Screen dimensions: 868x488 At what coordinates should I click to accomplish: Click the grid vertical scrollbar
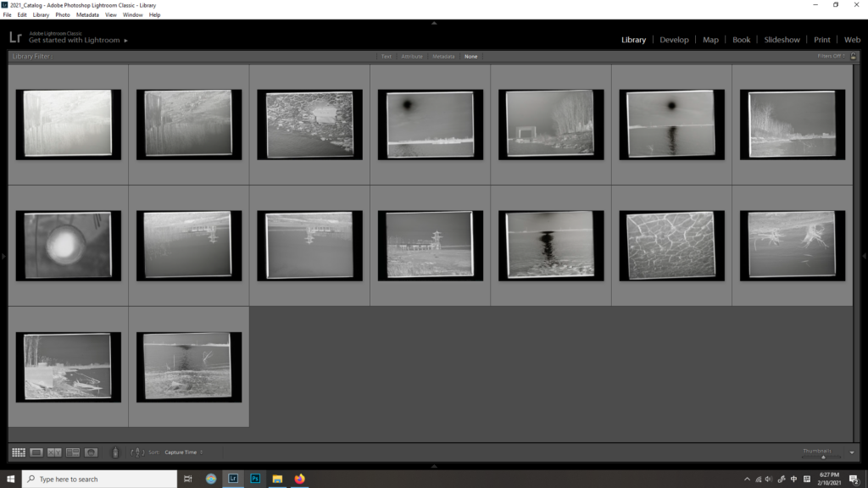857,252
